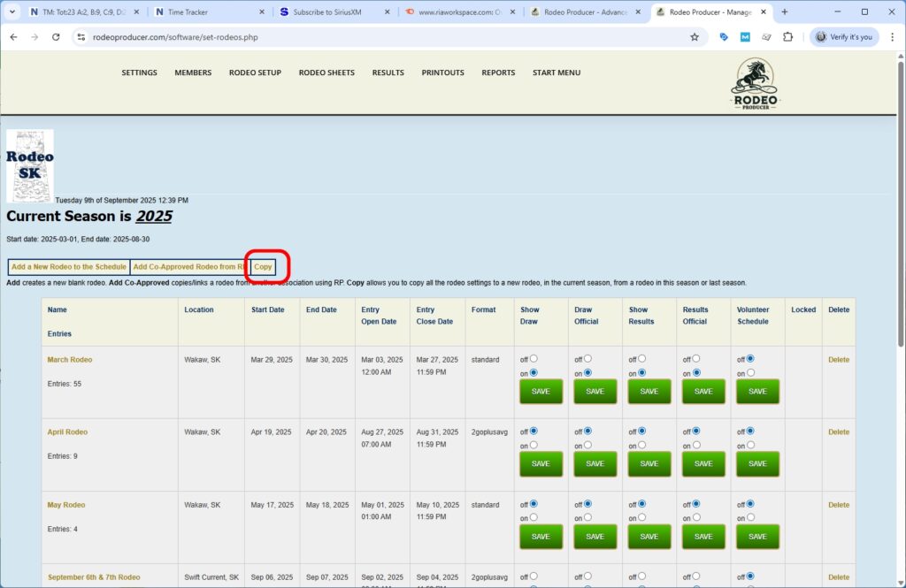The image size is (906, 588).
Task: Click the Verify it's you profile button
Action: point(841,38)
